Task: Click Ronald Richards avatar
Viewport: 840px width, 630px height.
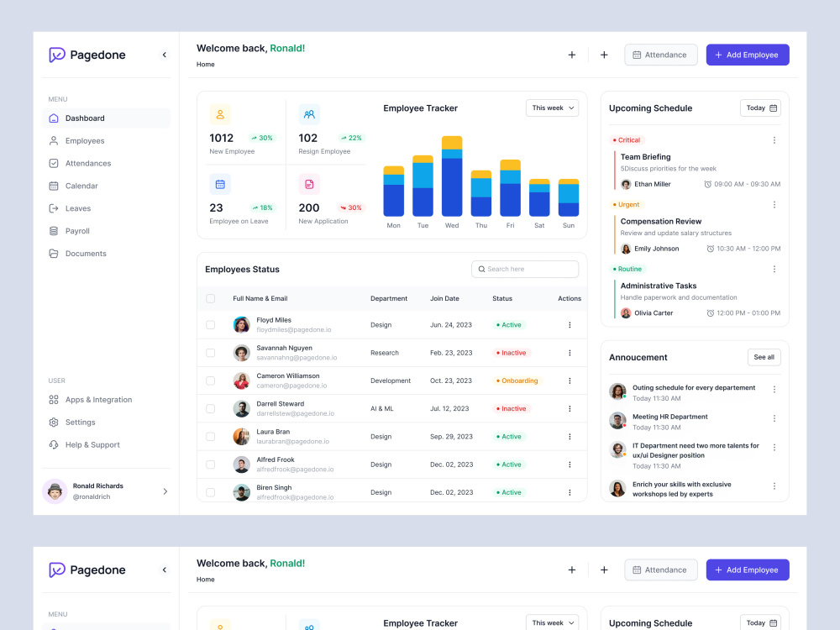Action: click(x=55, y=491)
